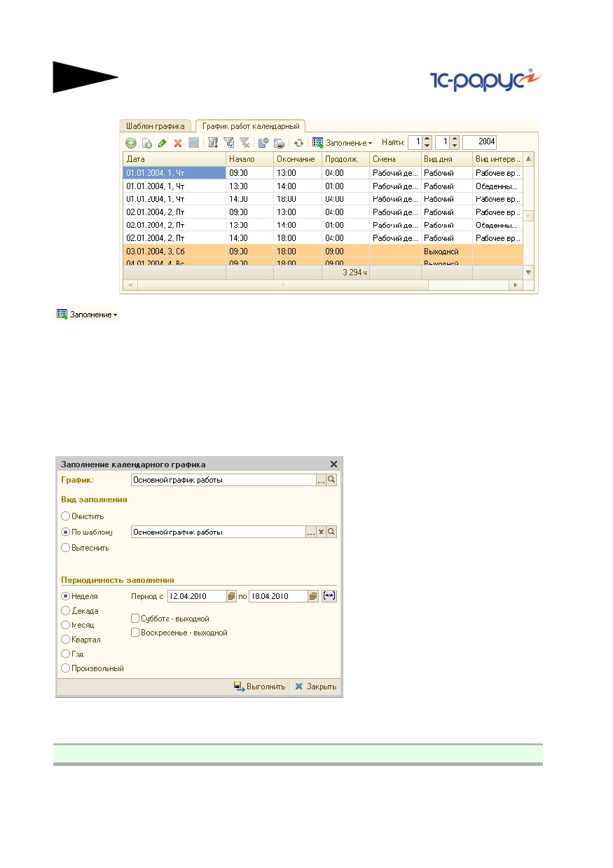
Task: Click the Окончание column header
Action: tap(298, 159)
